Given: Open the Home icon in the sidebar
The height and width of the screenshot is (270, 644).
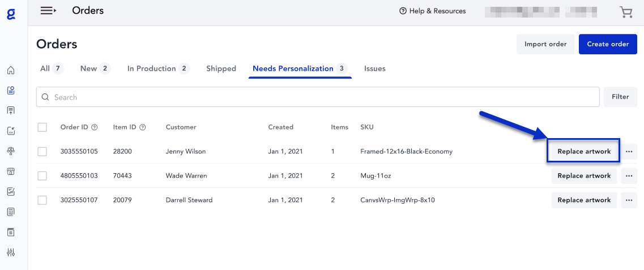Looking at the screenshot, I should [x=11, y=71].
